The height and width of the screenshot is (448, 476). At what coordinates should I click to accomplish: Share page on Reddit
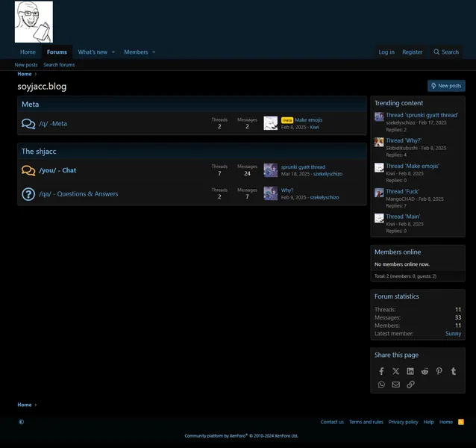425,371
